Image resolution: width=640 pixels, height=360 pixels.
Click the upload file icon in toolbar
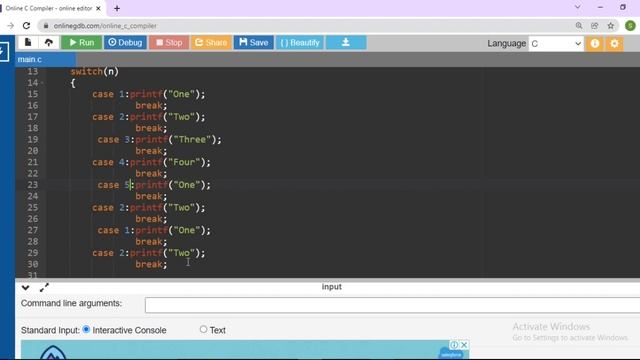click(x=49, y=42)
